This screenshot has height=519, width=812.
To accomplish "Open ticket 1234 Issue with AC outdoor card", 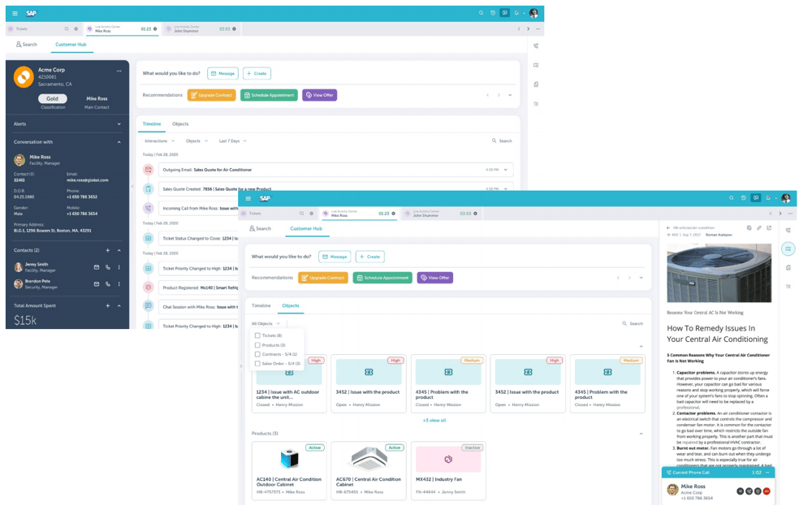I will pos(289,383).
